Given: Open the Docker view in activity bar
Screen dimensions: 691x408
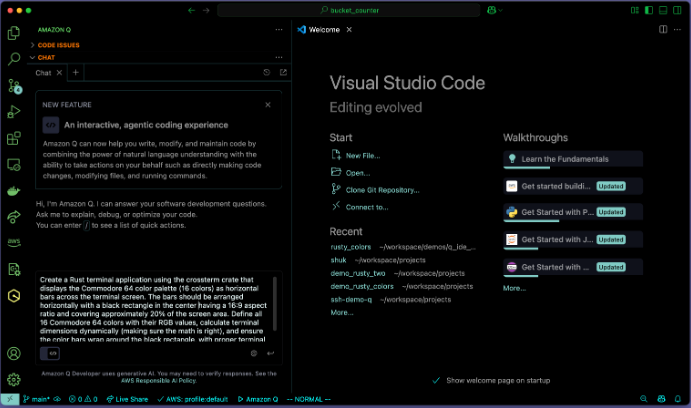Looking at the screenshot, I should (x=14, y=190).
